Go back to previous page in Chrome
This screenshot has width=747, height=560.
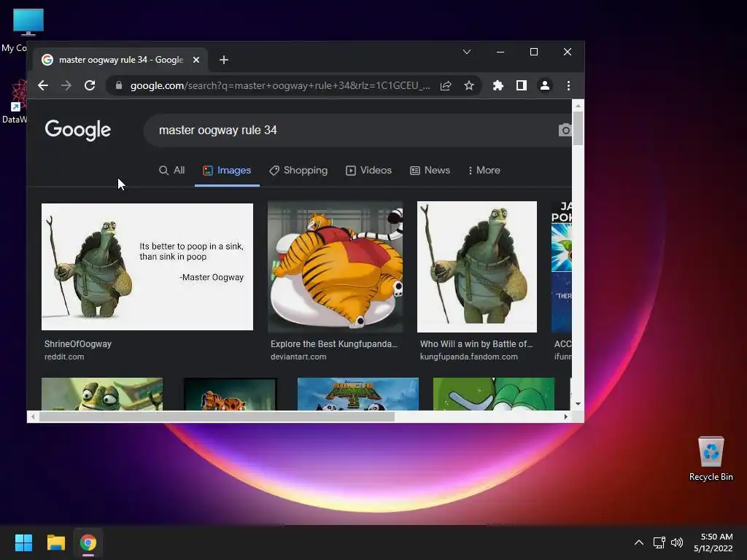(43, 86)
